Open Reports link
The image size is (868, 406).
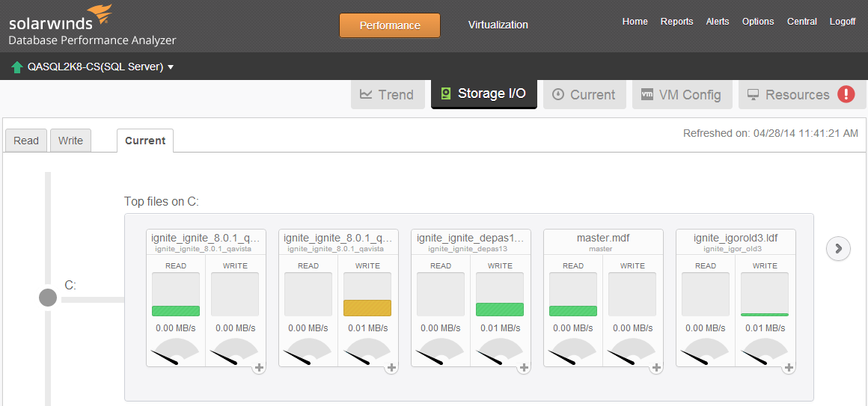[676, 22]
